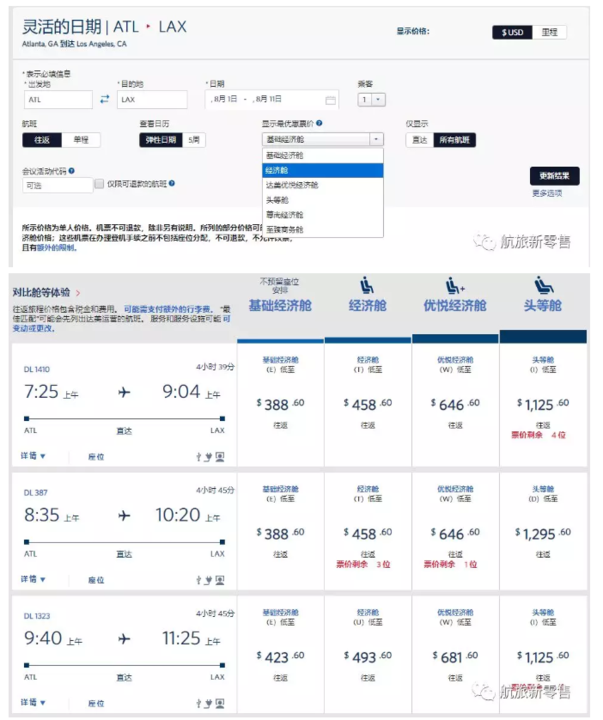The image size is (603, 720).
Task: Click the update results button
Action: tap(554, 176)
